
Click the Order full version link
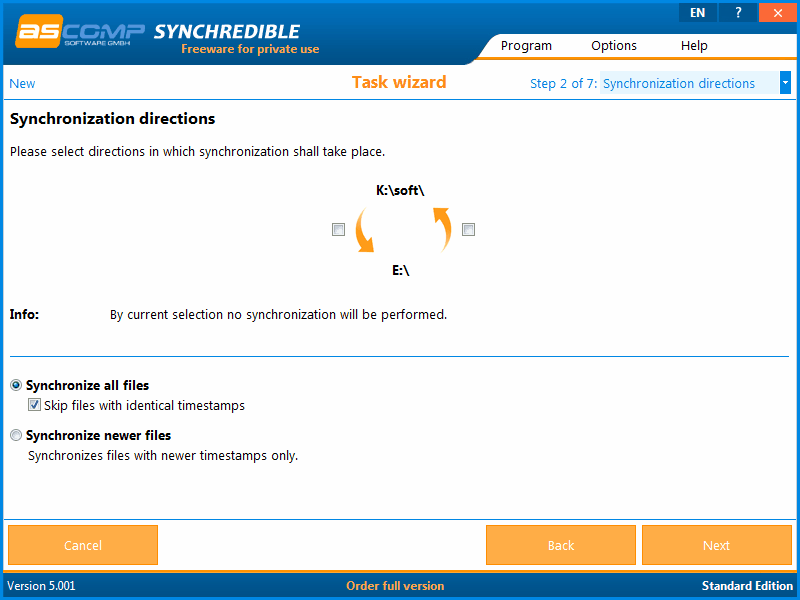click(395, 586)
